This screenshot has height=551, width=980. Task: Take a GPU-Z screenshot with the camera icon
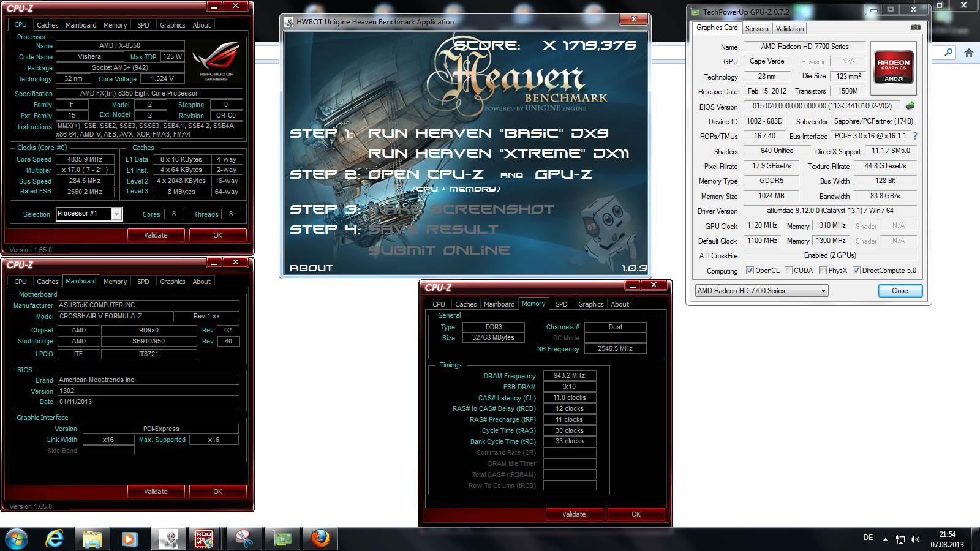click(915, 28)
